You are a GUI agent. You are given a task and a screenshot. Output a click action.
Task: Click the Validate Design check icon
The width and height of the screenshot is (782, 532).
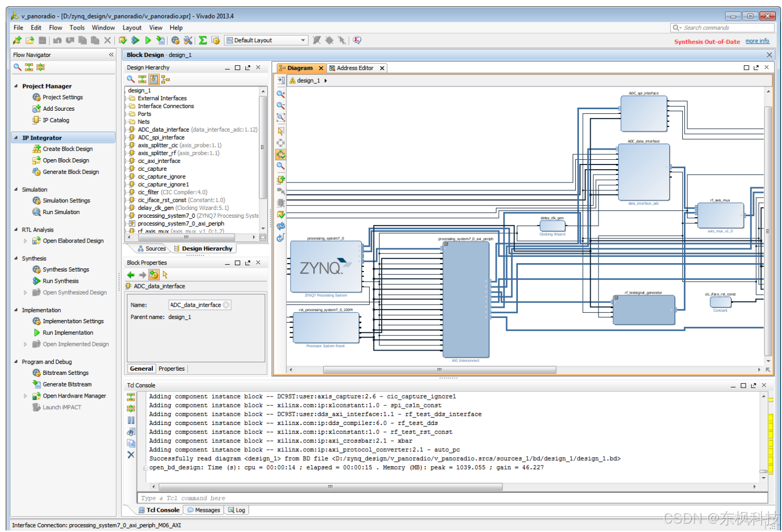tap(281, 215)
